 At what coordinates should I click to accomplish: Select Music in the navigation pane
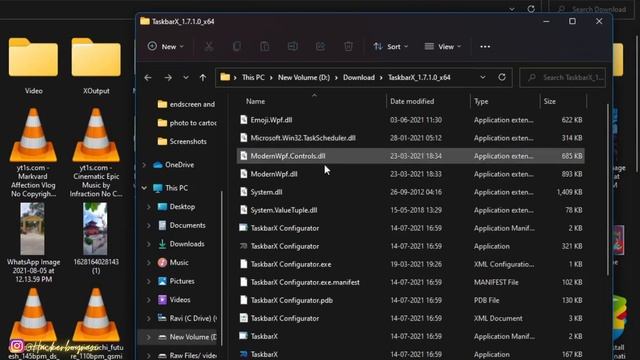(173, 262)
